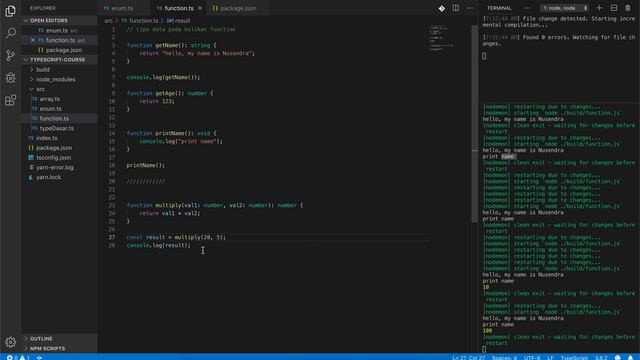640x360 pixels.
Task: Click 'return val1 * val2;' in the editor
Action: click(x=170, y=213)
